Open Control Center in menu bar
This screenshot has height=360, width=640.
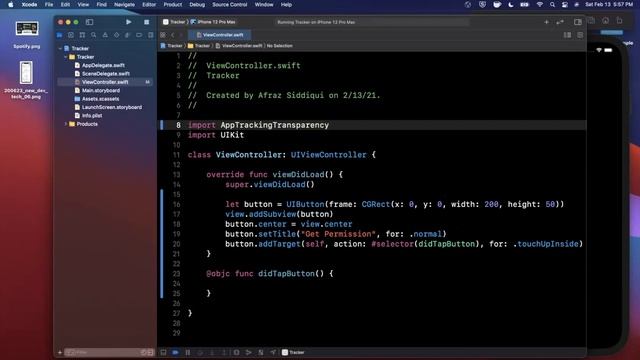click(564, 4)
